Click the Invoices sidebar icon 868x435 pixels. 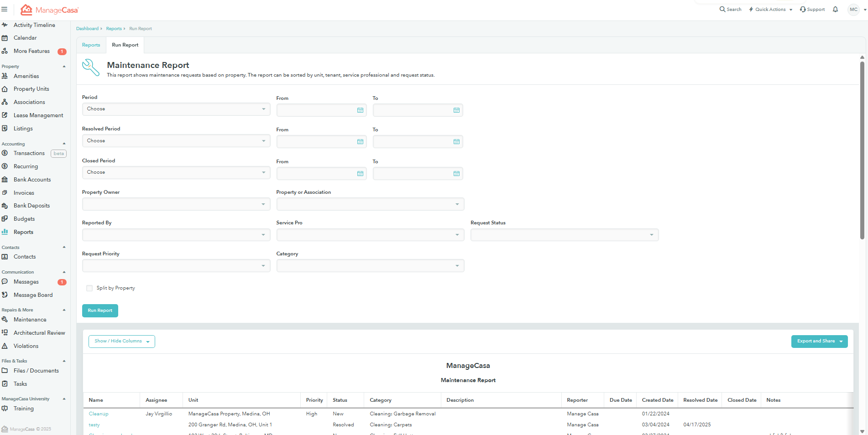5,193
